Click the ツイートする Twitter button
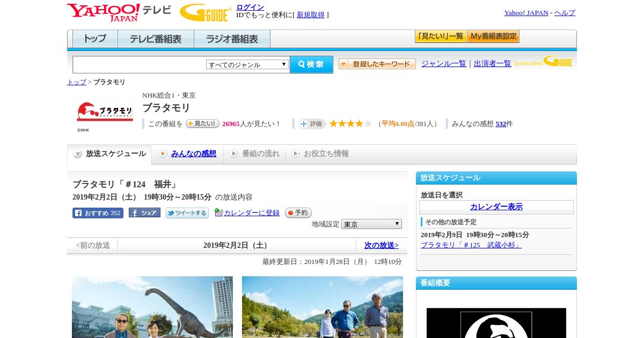Image resolution: width=644 pixels, height=338 pixels. point(187,213)
